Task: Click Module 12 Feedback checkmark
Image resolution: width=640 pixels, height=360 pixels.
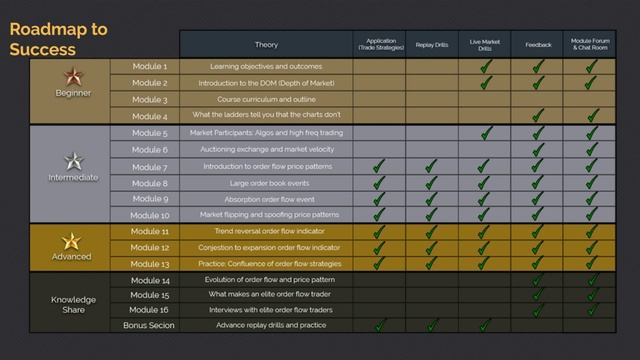Action: tap(537, 248)
